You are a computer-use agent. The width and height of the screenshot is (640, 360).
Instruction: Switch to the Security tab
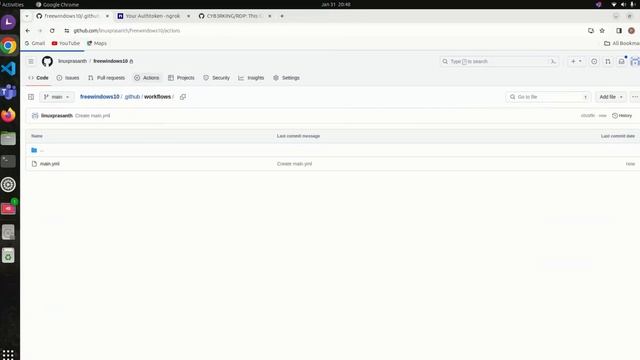(217, 78)
